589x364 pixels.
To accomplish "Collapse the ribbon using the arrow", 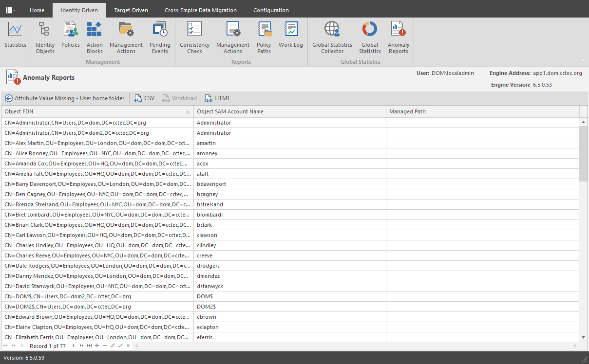I will 583,61.
